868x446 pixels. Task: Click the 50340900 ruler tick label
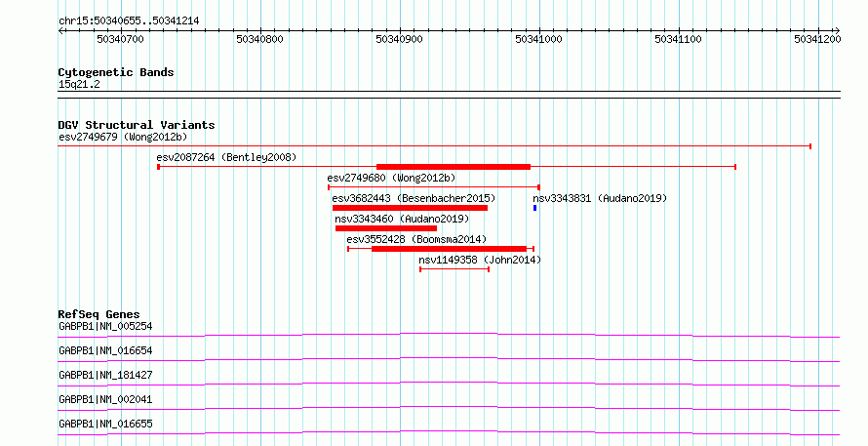(399, 39)
